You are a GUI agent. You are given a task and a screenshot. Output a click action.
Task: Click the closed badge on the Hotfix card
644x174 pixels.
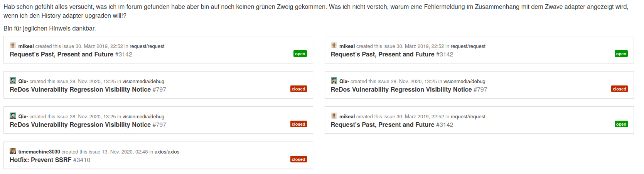pos(298,159)
